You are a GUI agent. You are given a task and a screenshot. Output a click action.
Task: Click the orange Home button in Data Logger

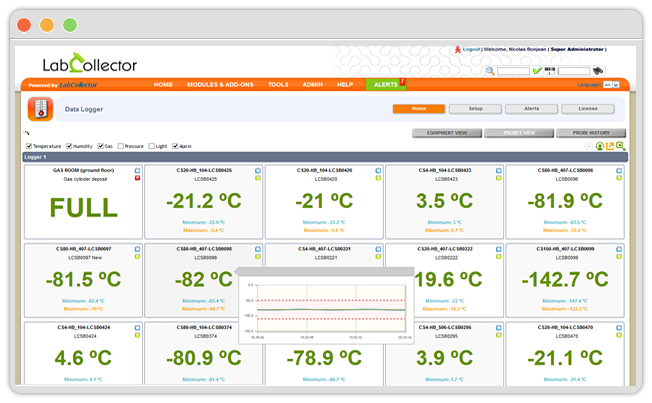(419, 109)
